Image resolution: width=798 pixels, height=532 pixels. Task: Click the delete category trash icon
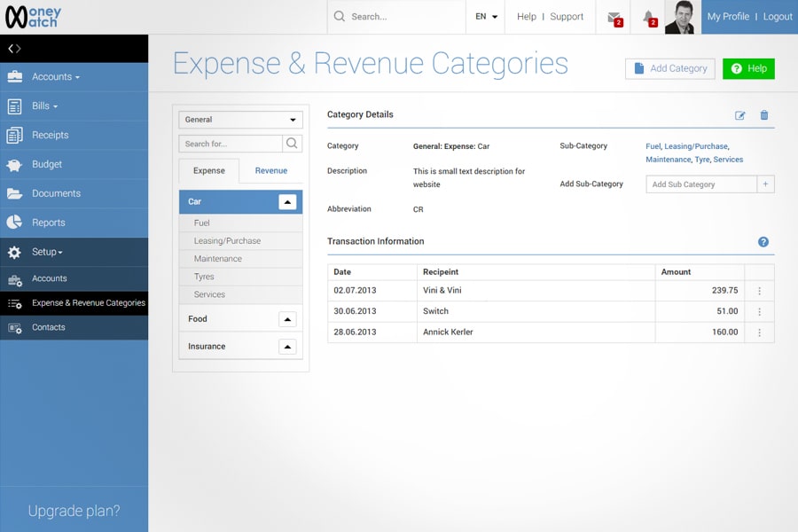click(764, 115)
